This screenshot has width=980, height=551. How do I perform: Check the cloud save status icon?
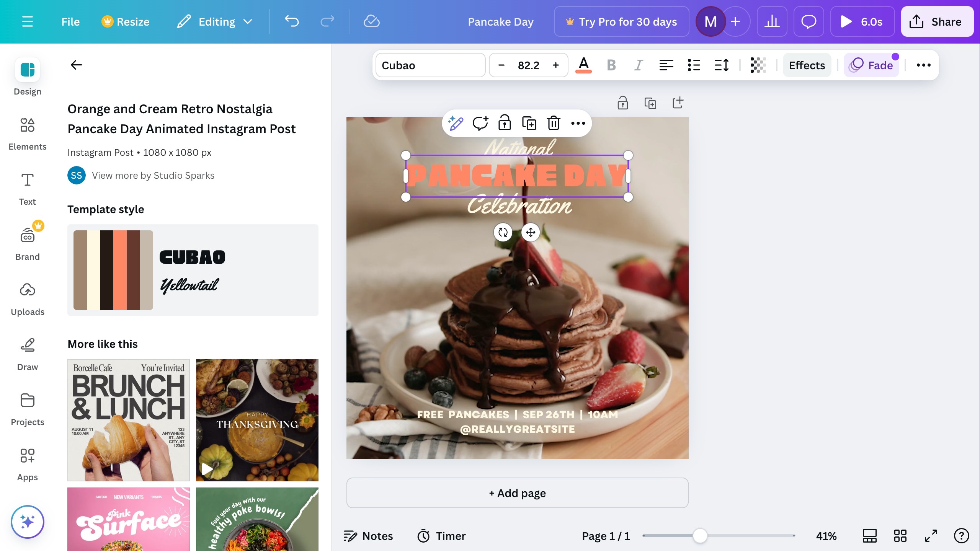(x=371, y=22)
